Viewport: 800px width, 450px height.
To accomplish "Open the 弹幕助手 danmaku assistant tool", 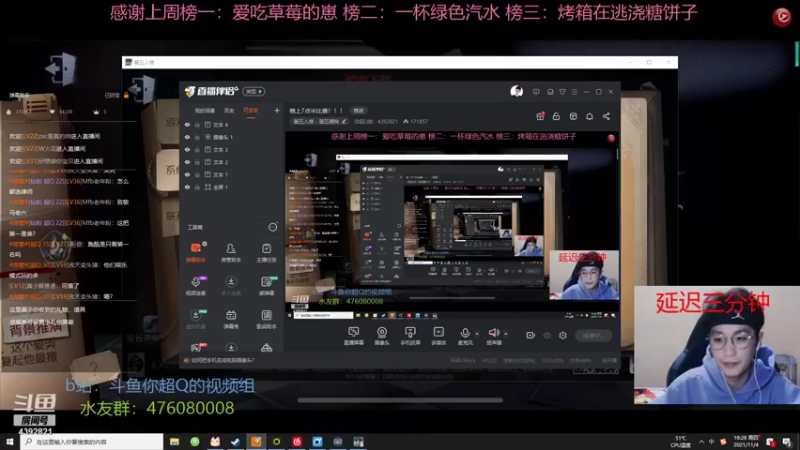I will [195, 252].
